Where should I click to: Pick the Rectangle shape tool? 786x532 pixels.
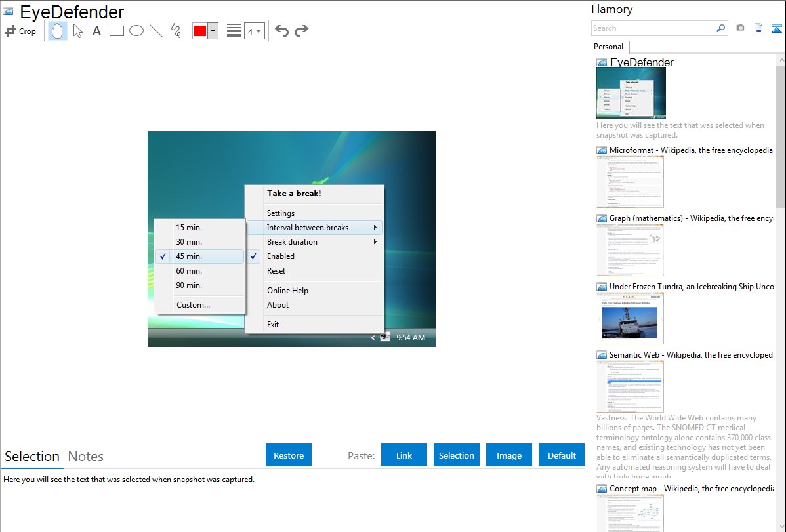pyautogui.click(x=117, y=31)
